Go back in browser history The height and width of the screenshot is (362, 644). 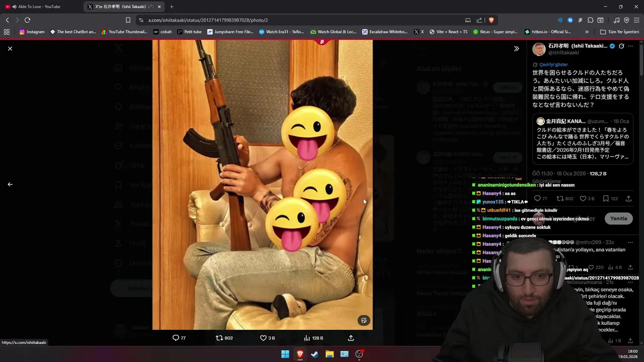(7, 20)
